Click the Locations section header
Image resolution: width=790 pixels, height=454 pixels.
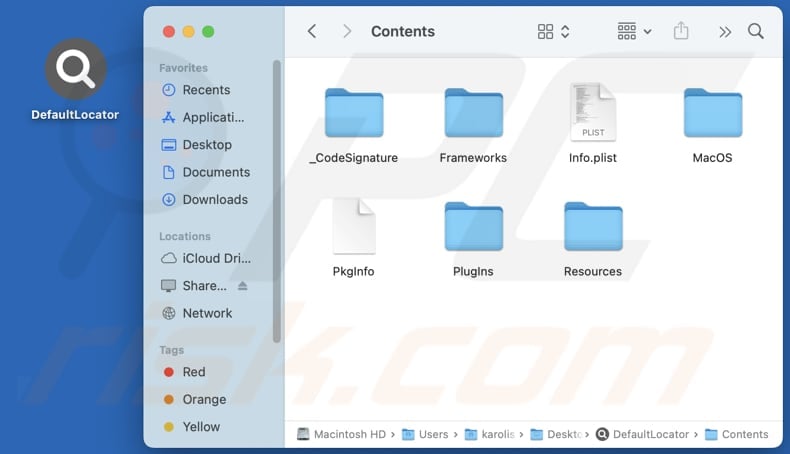click(x=185, y=236)
